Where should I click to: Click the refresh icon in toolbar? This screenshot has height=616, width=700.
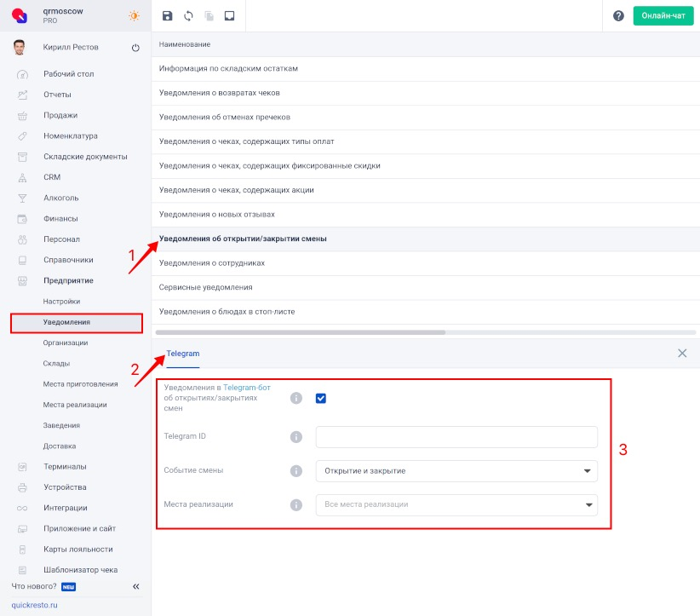click(x=188, y=16)
